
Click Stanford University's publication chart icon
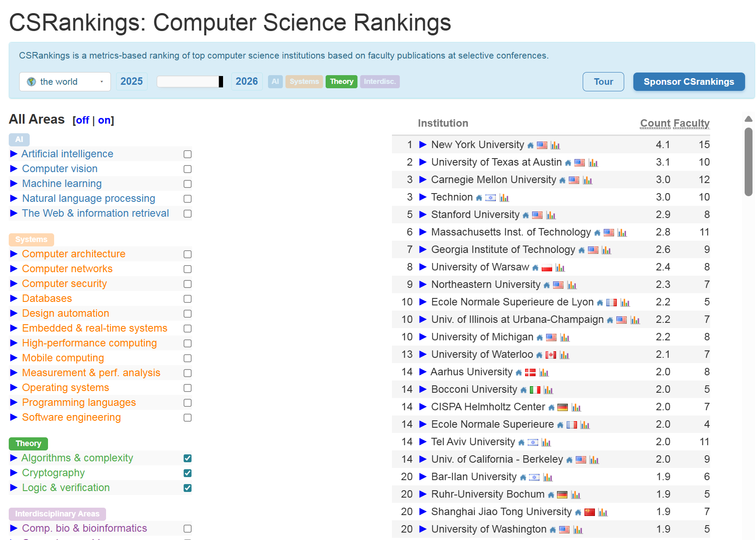point(551,215)
